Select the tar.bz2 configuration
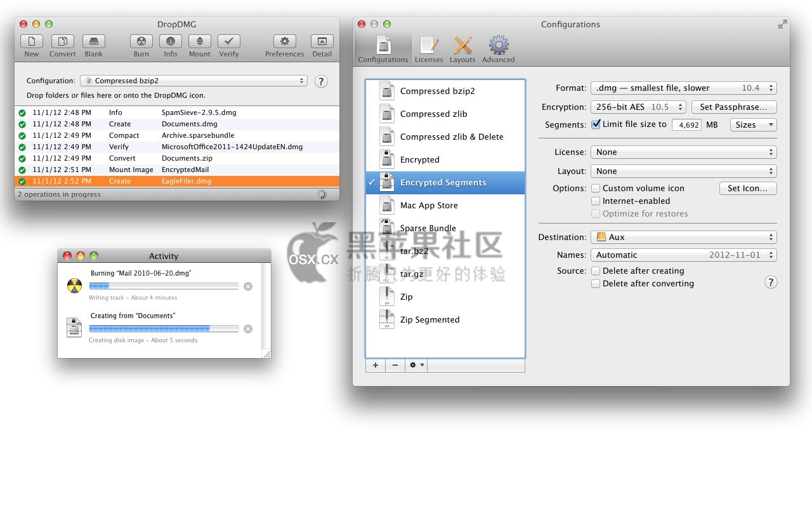 click(445, 251)
